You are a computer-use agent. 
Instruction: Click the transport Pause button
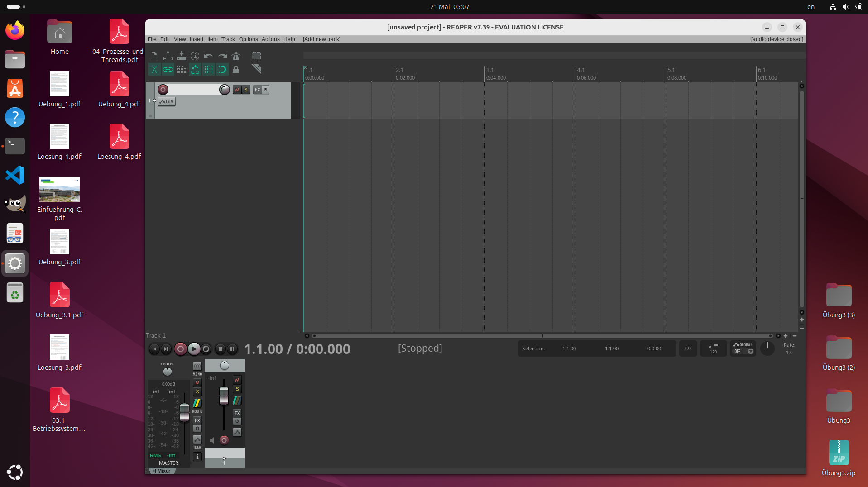pyautogui.click(x=232, y=349)
